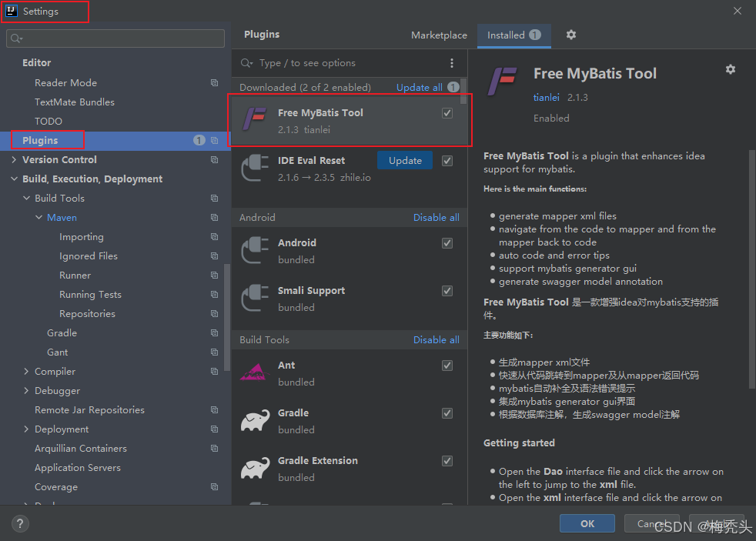Switch to the Marketplace tab

coord(439,35)
